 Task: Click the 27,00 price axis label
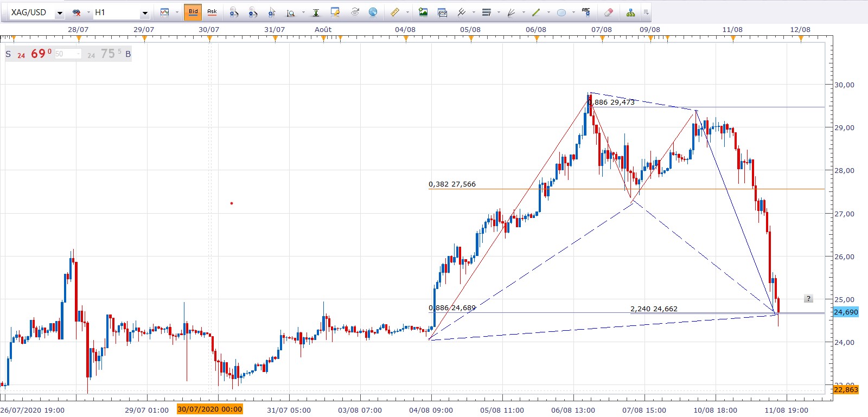point(844,214)
